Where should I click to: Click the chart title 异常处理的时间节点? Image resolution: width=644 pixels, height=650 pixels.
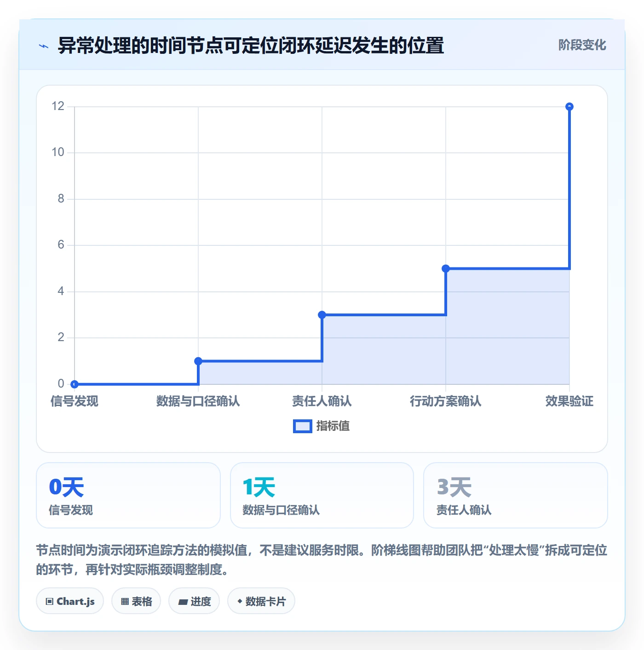point(251,46)
